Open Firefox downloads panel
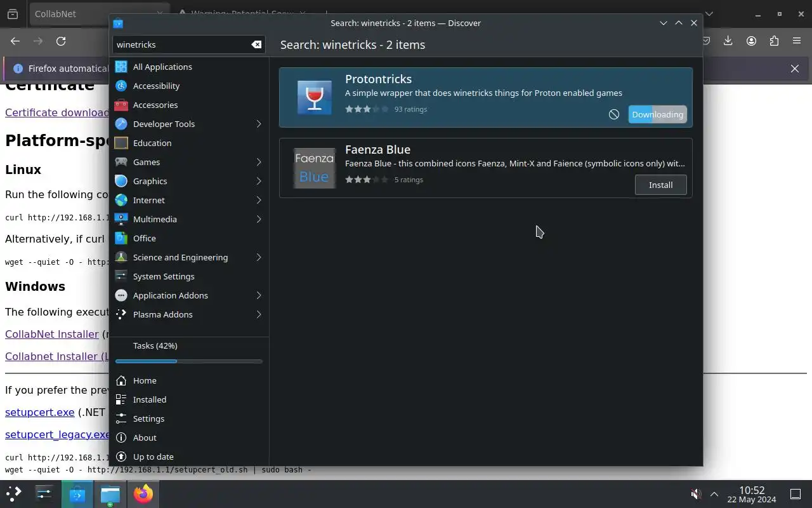This screenshot has height=508, width=812. click(x=728, y=41)
